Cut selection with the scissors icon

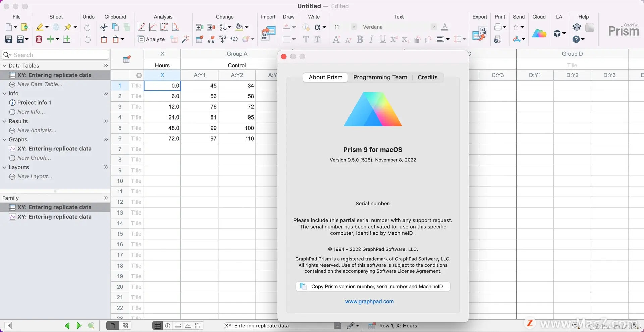(x=104, y=27)
